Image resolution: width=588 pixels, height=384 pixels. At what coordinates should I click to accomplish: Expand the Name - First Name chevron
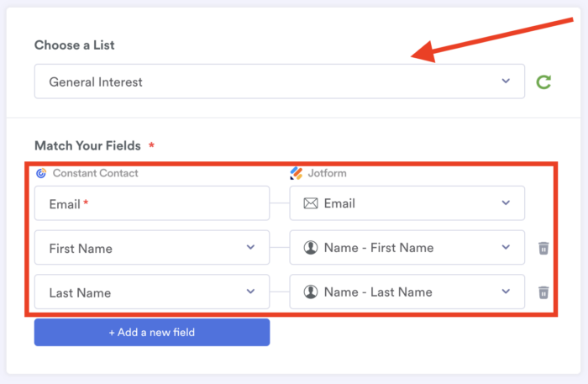pos(506,248)
